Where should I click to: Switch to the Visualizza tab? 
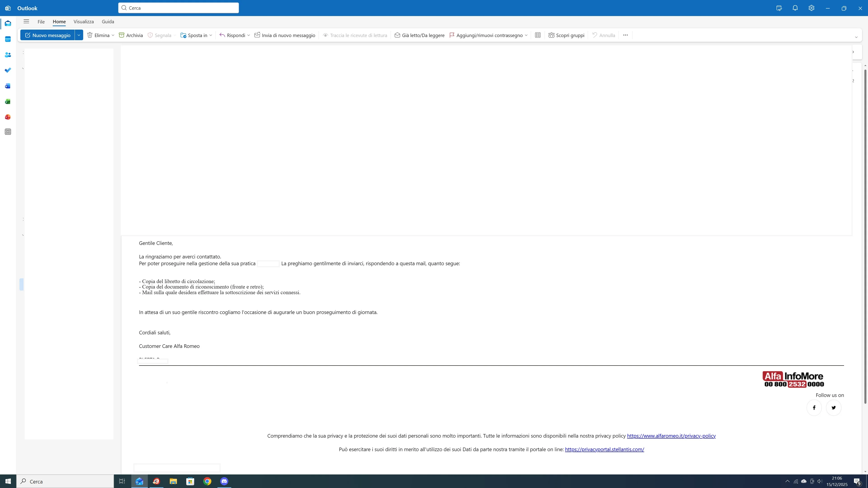[84, 21]
